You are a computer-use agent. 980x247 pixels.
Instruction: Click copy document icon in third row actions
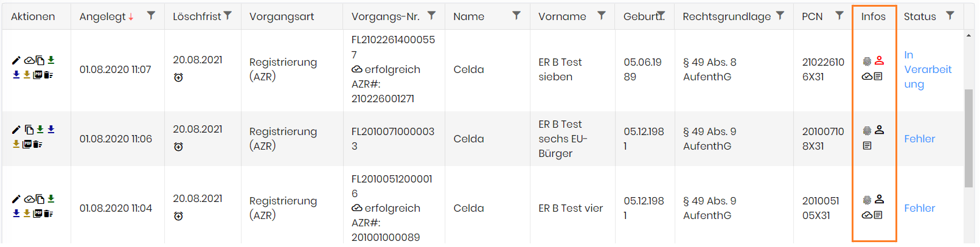tap(40, 199)
